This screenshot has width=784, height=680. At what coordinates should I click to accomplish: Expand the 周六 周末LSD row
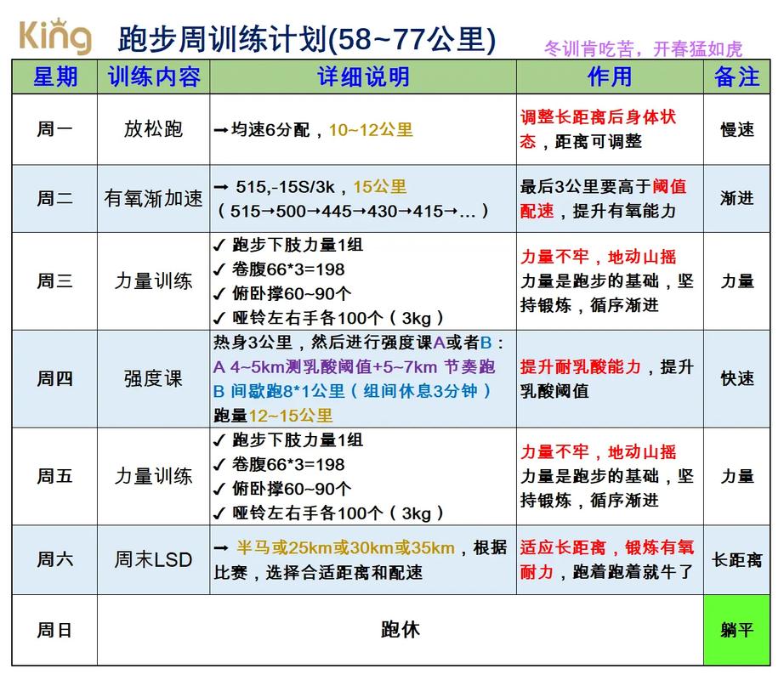coord(153,559)
